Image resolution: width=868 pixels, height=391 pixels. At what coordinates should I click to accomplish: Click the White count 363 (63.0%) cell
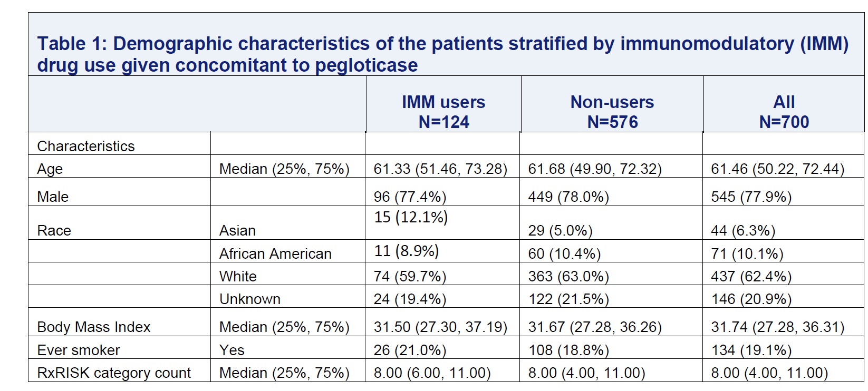point(568,277)
